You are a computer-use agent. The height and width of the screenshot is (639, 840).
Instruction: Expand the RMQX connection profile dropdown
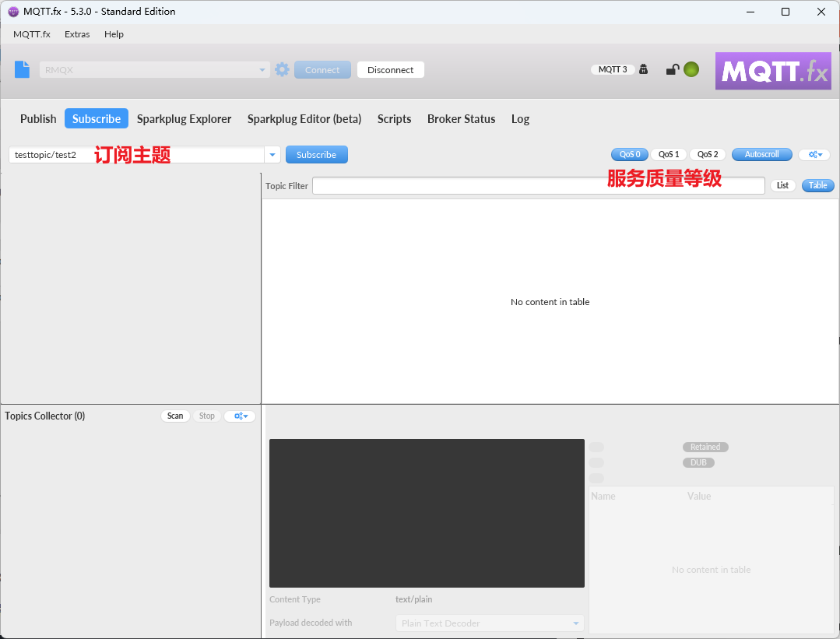point(262,69)
